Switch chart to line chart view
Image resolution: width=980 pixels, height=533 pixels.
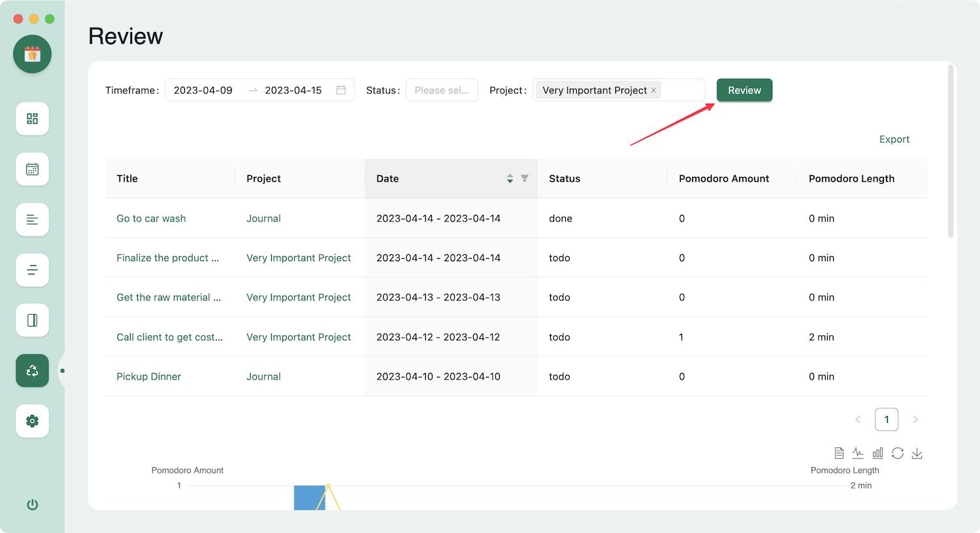858,453
